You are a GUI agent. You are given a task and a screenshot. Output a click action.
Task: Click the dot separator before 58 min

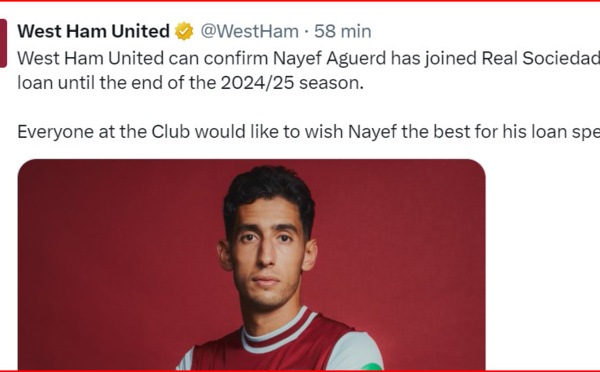[307, 32]
